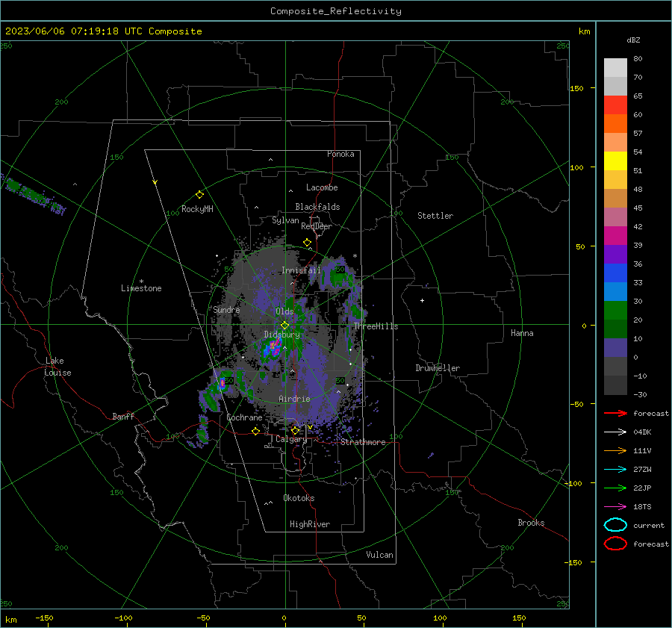Choose the green 22JP arrow in the legend
672x628 pixels.
point(615,488)
